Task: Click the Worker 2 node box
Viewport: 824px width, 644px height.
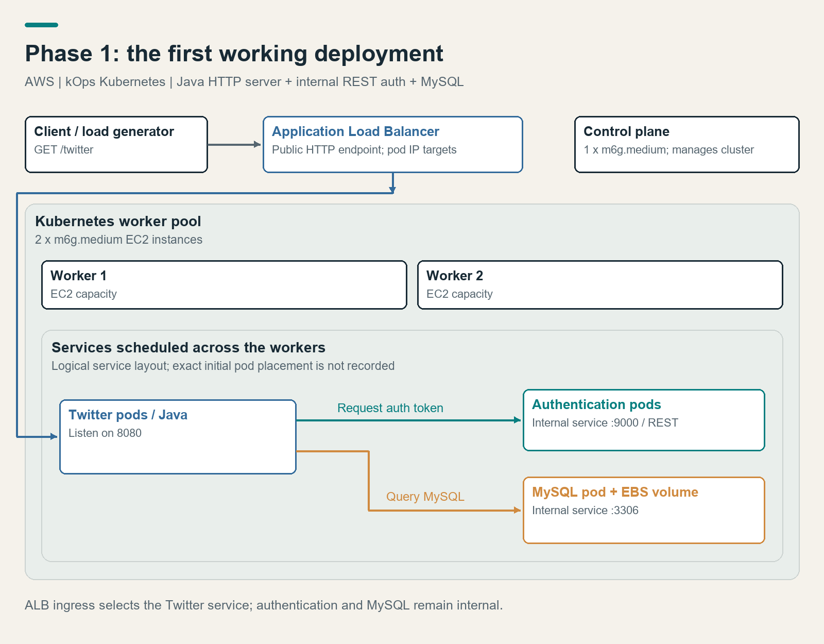Action: [x=600, y=285]
